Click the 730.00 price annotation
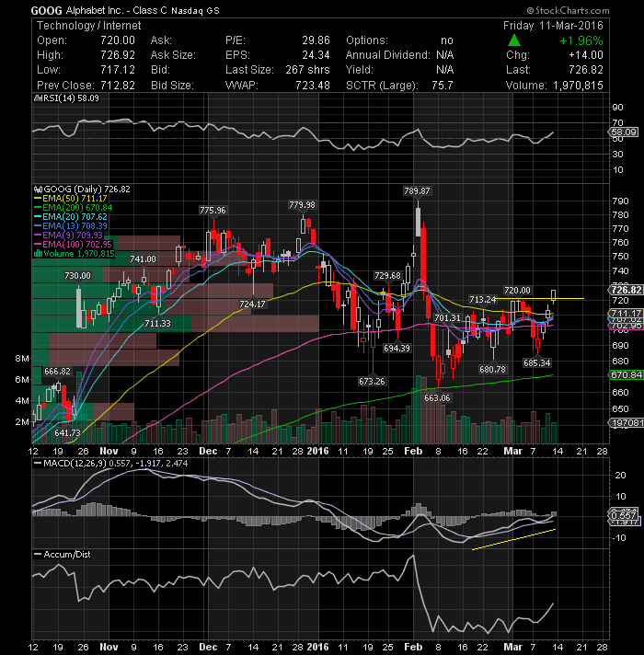Viewport: 644px width, 655px height. [77, 276]
